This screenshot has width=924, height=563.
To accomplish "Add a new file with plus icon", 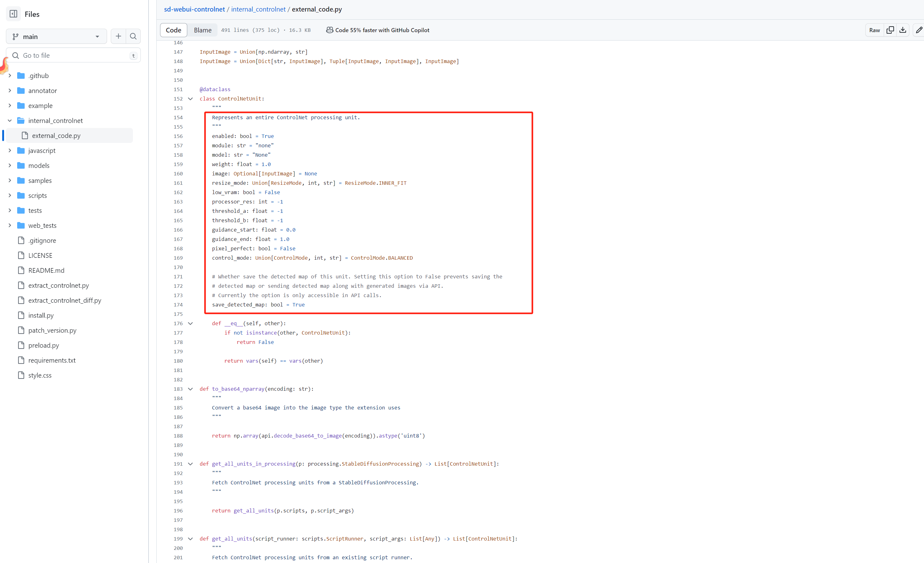I will tap(118, 37).
